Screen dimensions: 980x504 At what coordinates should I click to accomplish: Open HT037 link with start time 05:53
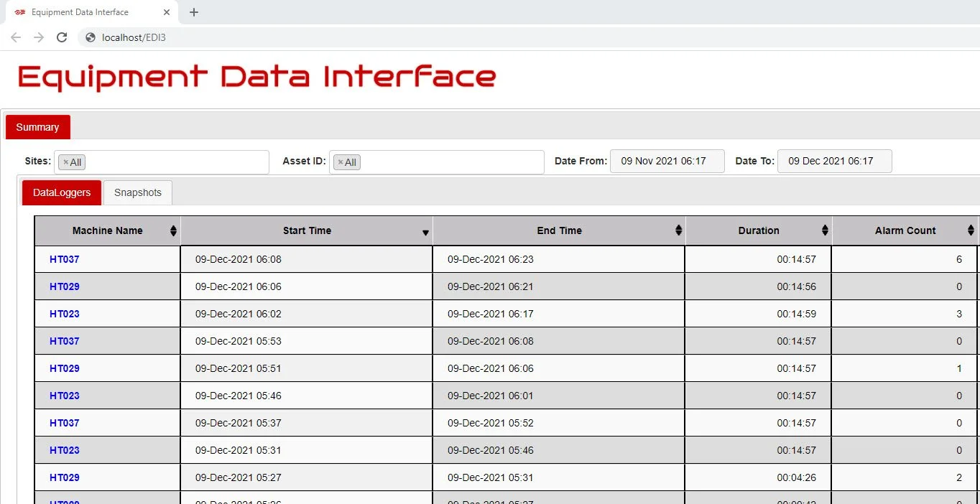[65, 341]
